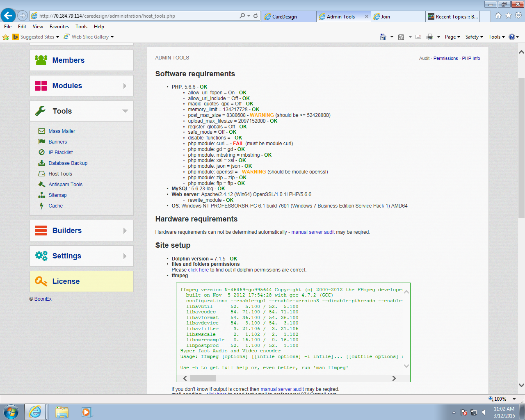The width and height of the screenshot is (525, 420).
Task: Click the Database Backup download icon
Action: pos(41,163)
